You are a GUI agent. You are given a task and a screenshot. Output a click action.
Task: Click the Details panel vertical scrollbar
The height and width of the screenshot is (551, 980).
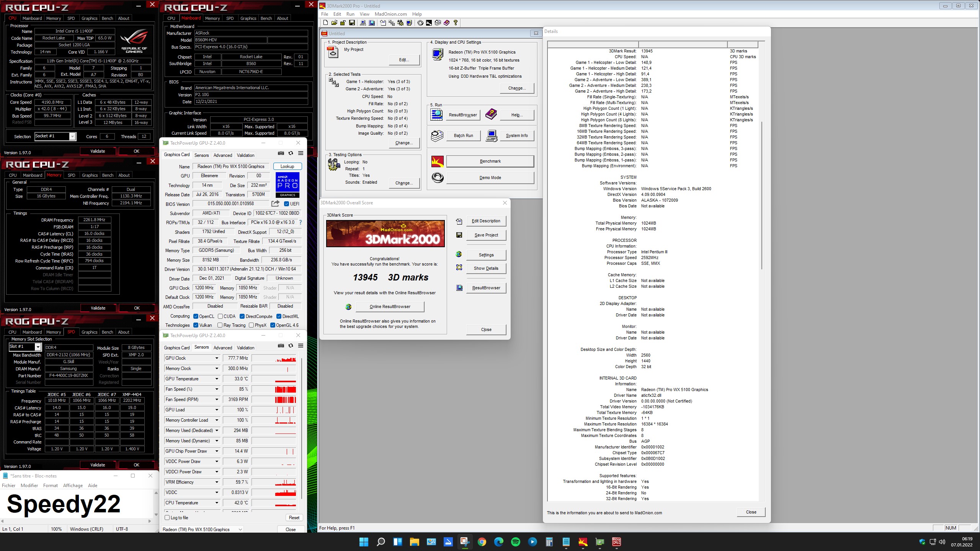click(x=761, y=195)
